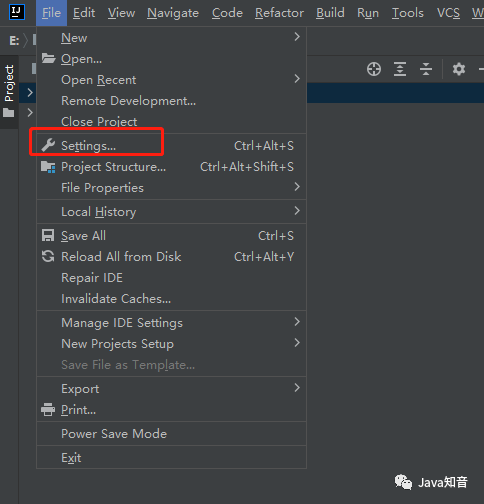The image size is (484, 504).
Task: Open the project view gear options
Action: click(459, 69)
